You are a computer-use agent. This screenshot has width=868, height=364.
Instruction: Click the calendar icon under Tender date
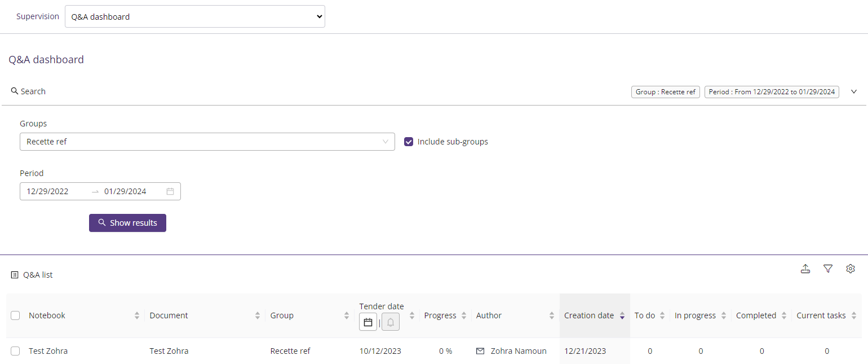pos(368,322)
